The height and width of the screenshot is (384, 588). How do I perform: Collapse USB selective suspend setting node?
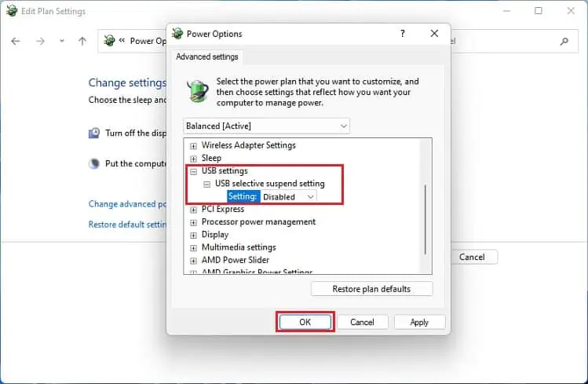click(207, 184)
